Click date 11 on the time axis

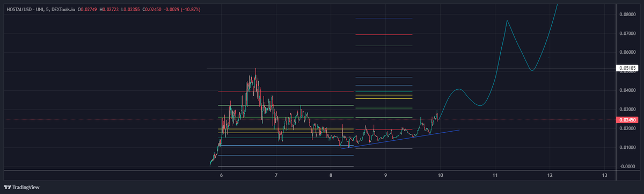tap(495, 176)
